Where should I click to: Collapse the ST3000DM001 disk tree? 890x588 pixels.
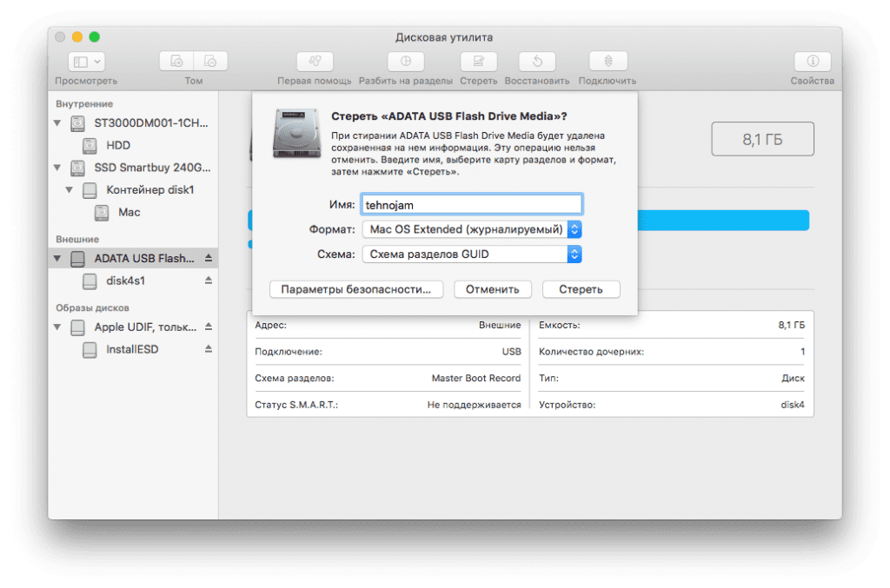57,123
